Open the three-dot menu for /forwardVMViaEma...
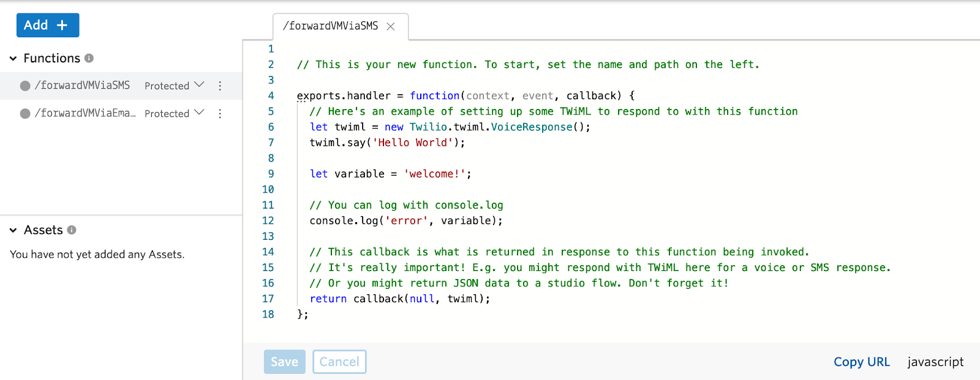 point(220,113)
